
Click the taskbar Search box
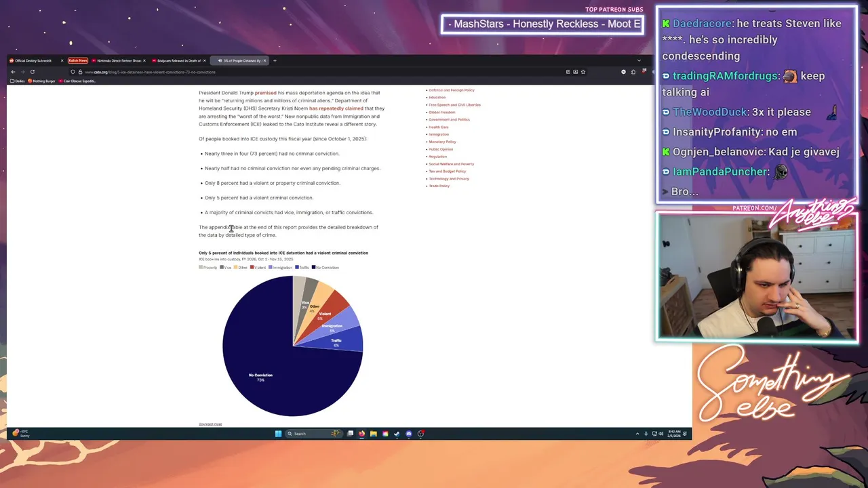[313, 434]
